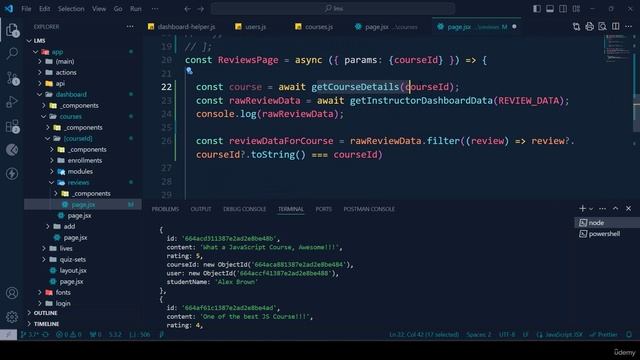Screen dimensions: 640x360
Task: Click the command center search field
Action: [333, 9]
